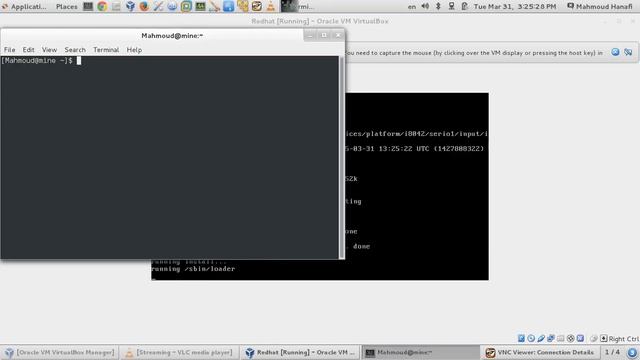The image size is (640, 360).
Task: Open the power/battery status icon
Action: [x=464, y=6]
